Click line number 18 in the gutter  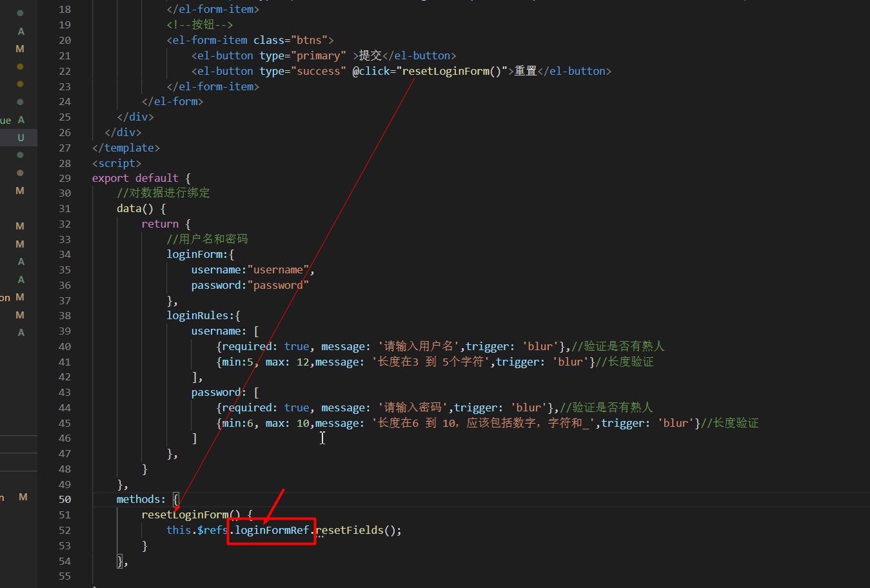click(64, 9)
